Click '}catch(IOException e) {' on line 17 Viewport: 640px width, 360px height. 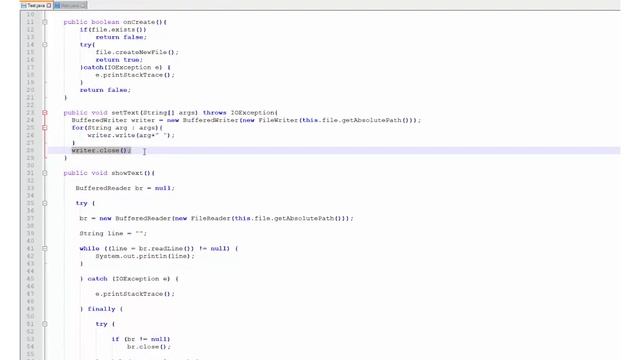(x=125, y=67)
